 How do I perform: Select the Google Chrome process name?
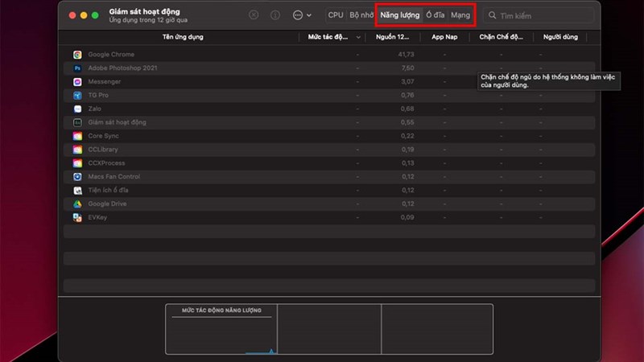click(x=111, y=54)
